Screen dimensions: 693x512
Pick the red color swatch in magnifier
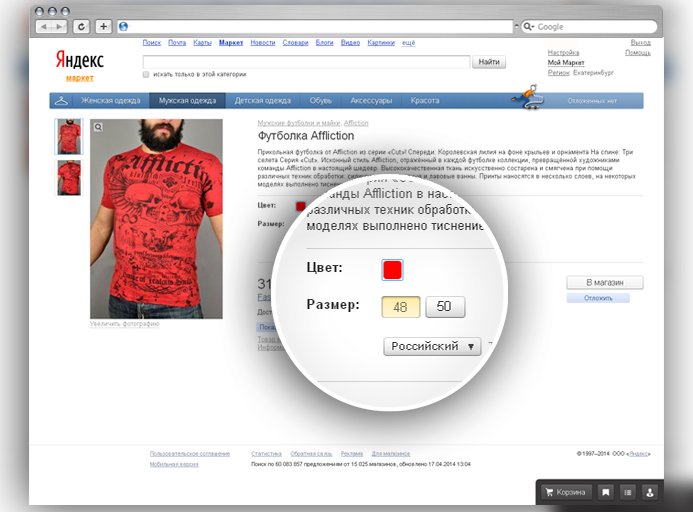392,270
